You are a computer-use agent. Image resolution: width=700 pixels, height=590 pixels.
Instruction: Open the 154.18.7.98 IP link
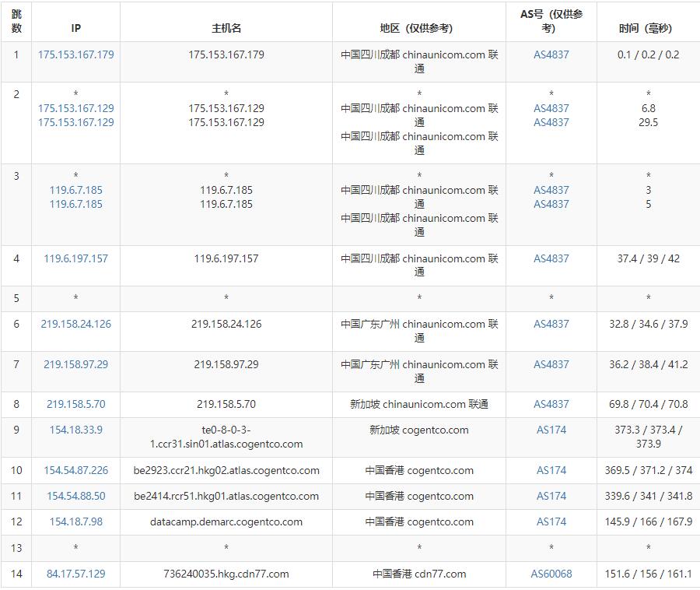76,522
